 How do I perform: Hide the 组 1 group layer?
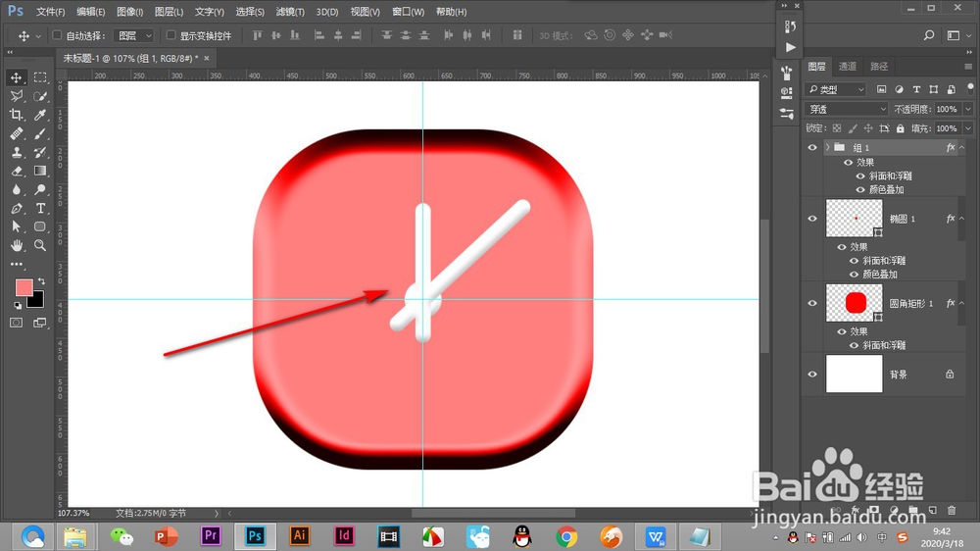811,148
